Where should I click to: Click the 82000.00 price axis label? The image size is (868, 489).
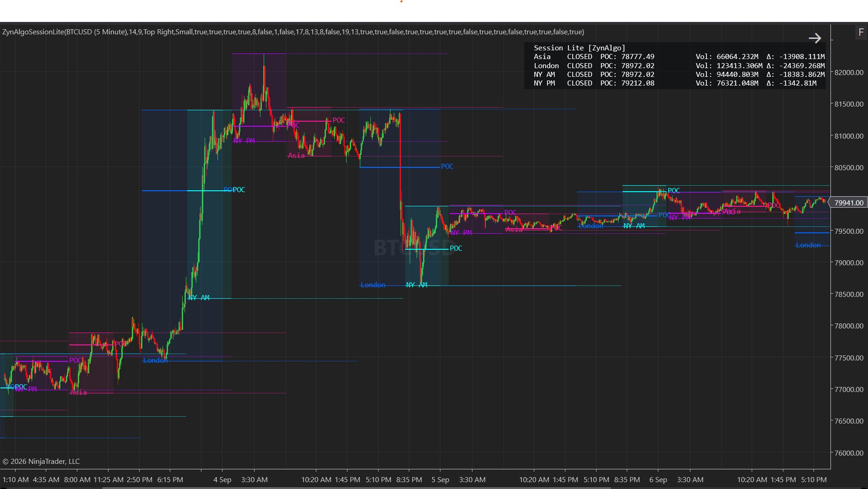click(849, 73)
